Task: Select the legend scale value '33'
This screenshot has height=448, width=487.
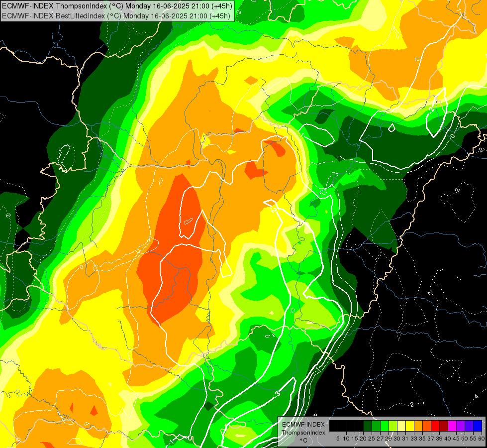Action: (x=414, y=439)
